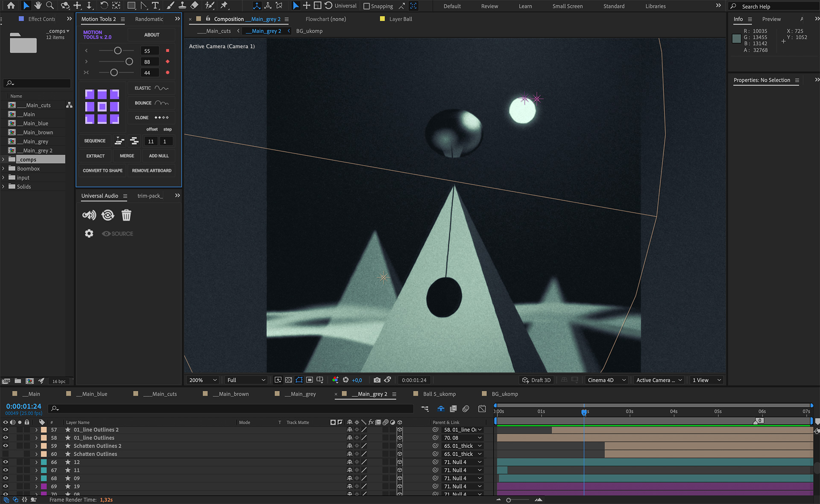The height and width of the screenshot is (504, 820).
Task: Click the Home icon
Action: tap(11, 6)
